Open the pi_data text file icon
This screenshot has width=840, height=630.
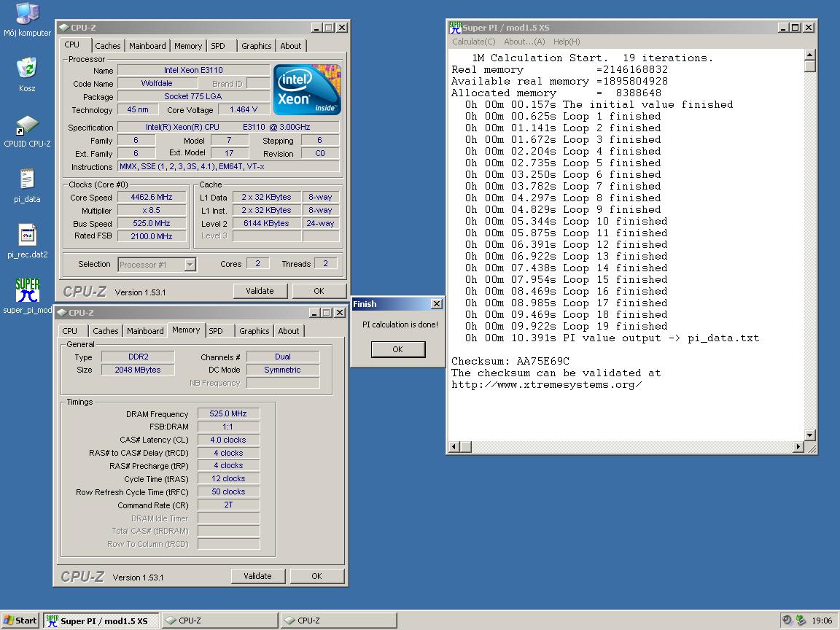tap(27, 185)
